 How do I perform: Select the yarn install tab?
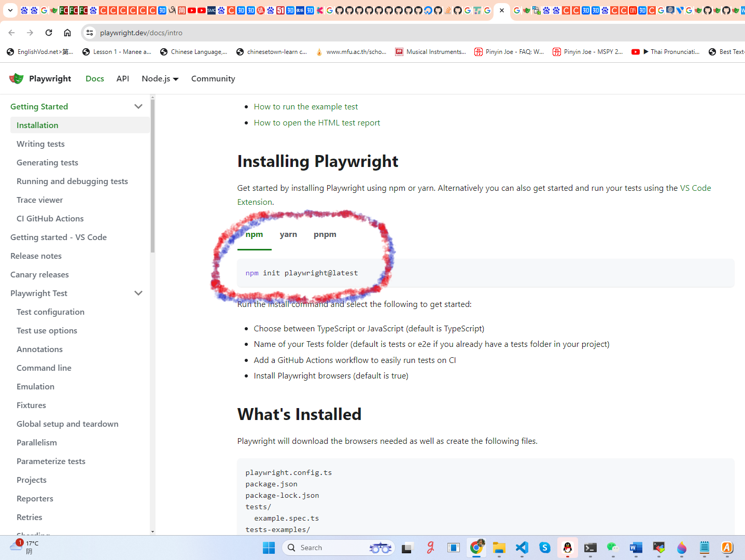[288, 234]
